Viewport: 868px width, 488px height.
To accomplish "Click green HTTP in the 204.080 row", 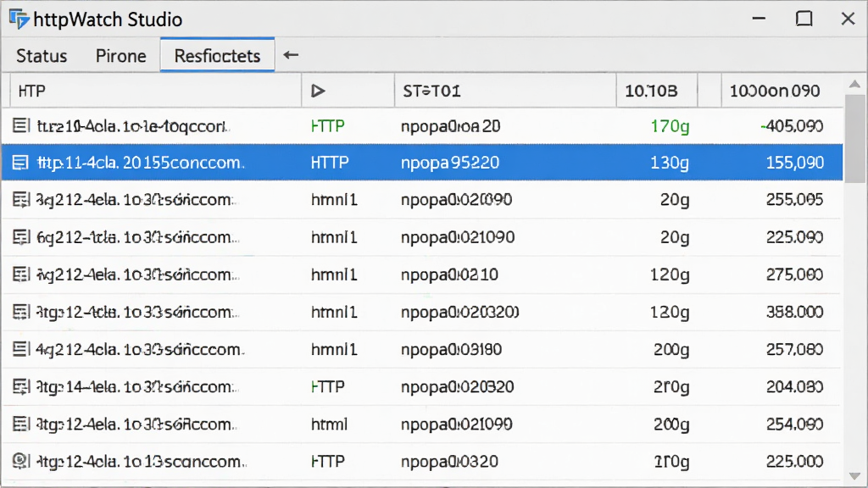I will (328, 386).
